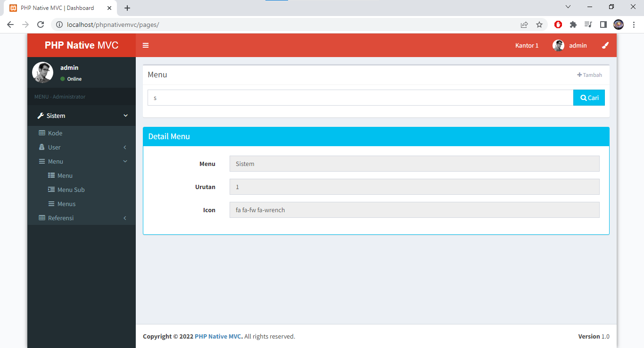Image resolution: width=644 pixels, height=348 pixels.
Task: Collapse the Menu submenu
Action: point(124,161)
